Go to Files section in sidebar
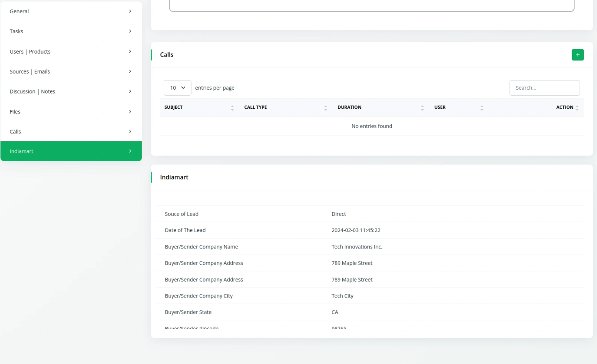 point(71,111)
